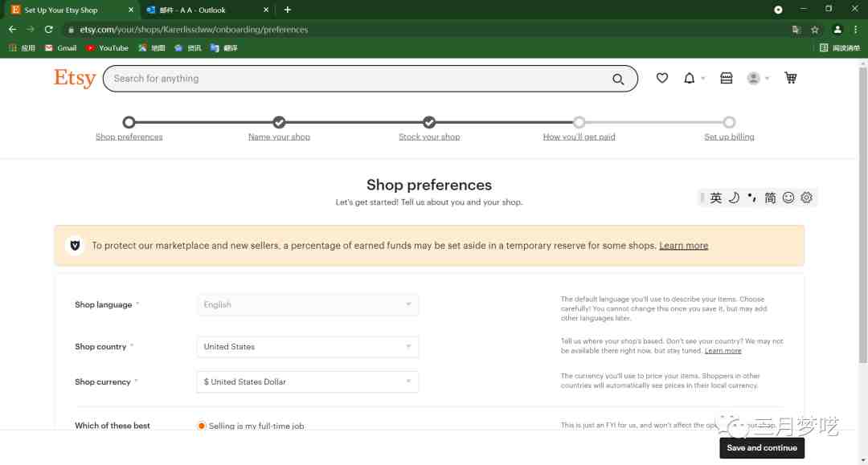868x465 pixels.
Task: Open the Shop country dropdown
Action: [307, 347]
